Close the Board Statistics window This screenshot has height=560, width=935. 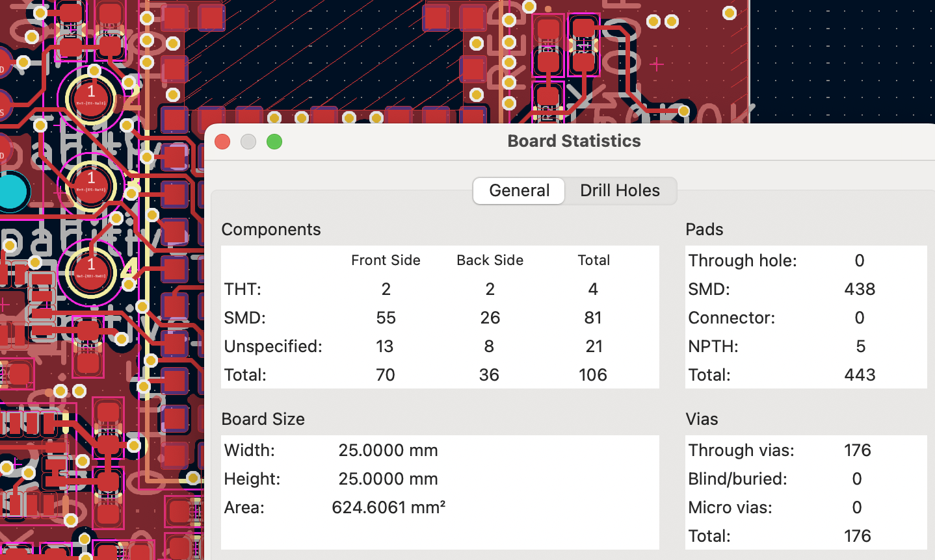point(222,142)
